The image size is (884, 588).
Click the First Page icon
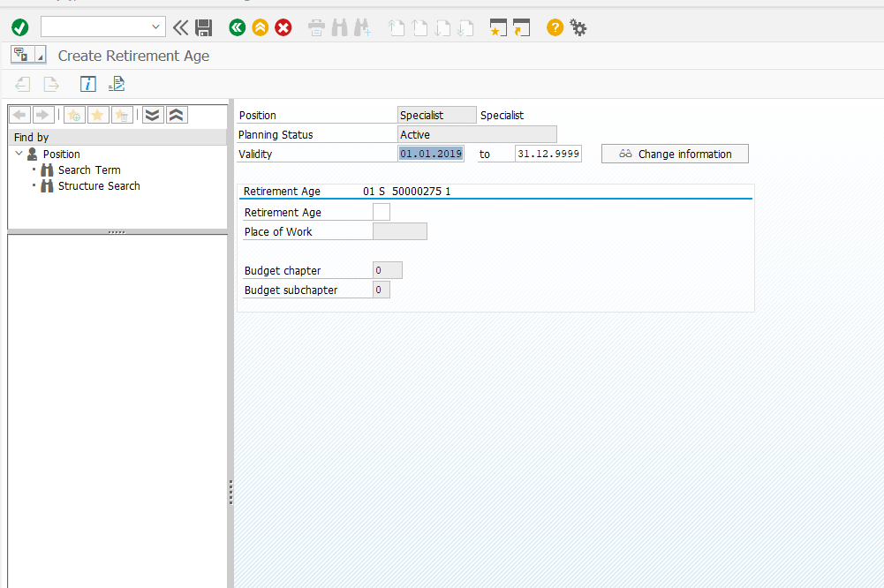397,27
